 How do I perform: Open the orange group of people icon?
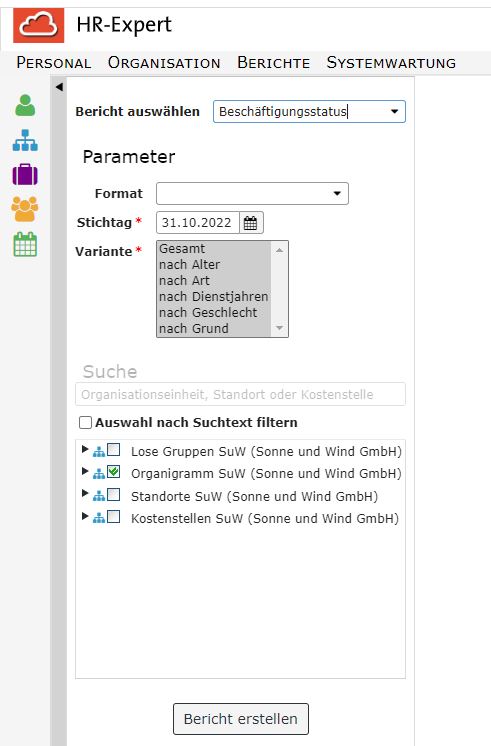tap(25, 209)
